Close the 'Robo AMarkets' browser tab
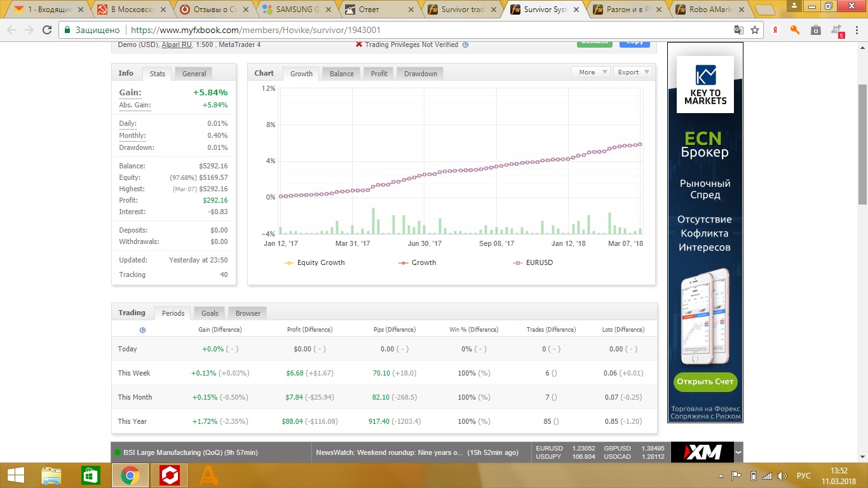Image resolution: width=868 pixels, height=488 pixels. click(742, 10)
